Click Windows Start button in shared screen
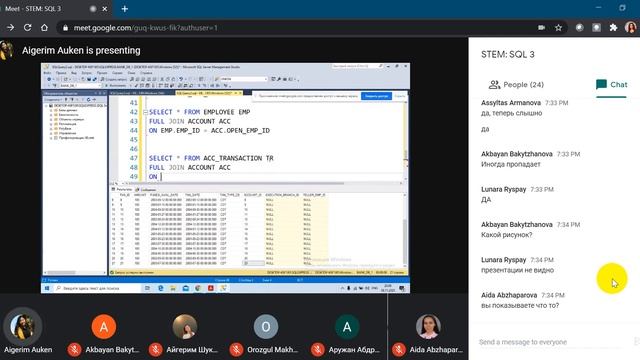The height and width of the screenshot is (360, 640). (x=47, y=288)
